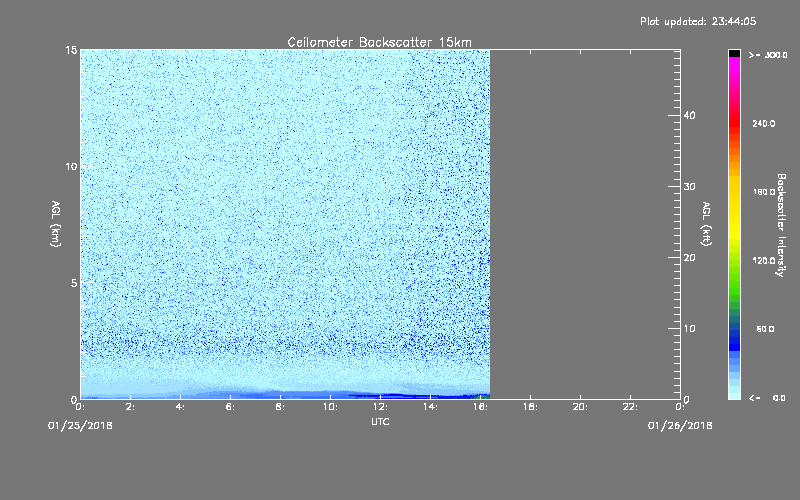This screenshot has height=500, width=800.
Task: Select the "AGL (kft)" axis label
Action: coord(706,224)
